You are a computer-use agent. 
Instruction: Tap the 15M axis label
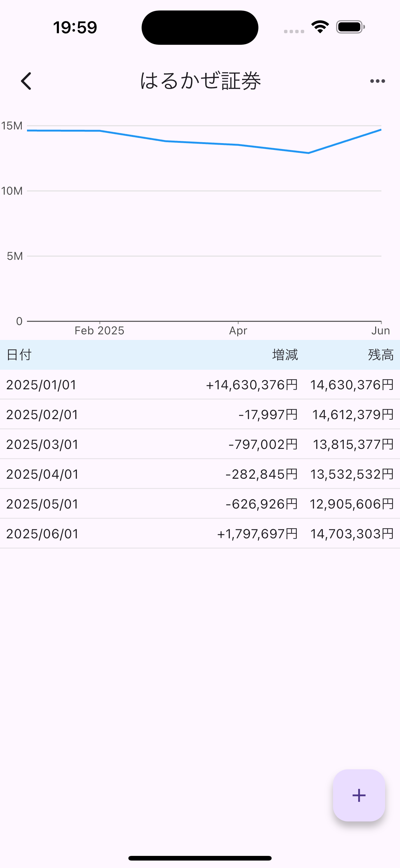pos(12,126)
